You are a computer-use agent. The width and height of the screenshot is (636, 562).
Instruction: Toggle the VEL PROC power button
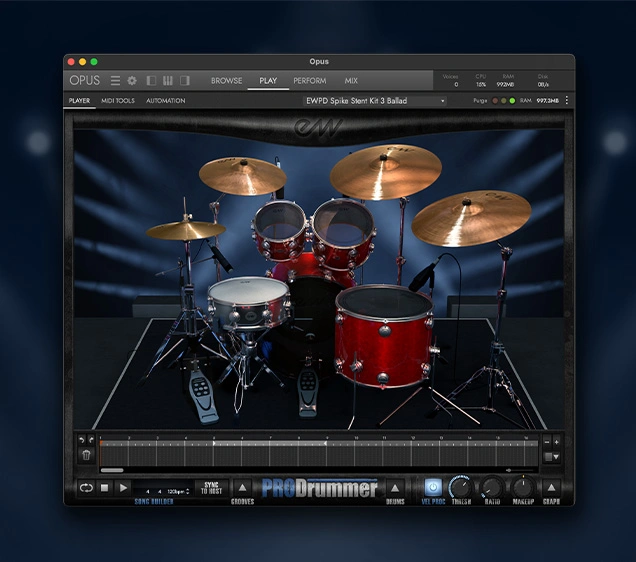(433, 487)
